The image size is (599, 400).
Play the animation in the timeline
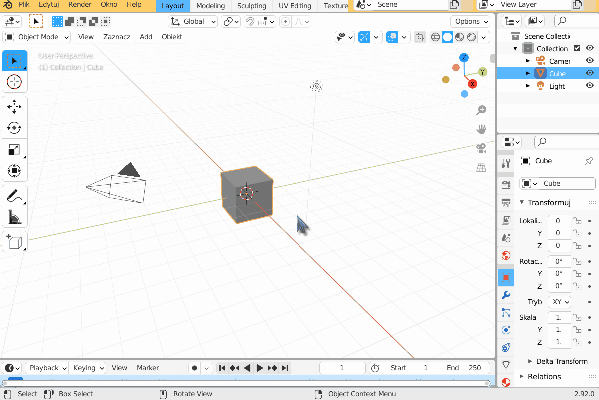(259, 368)
